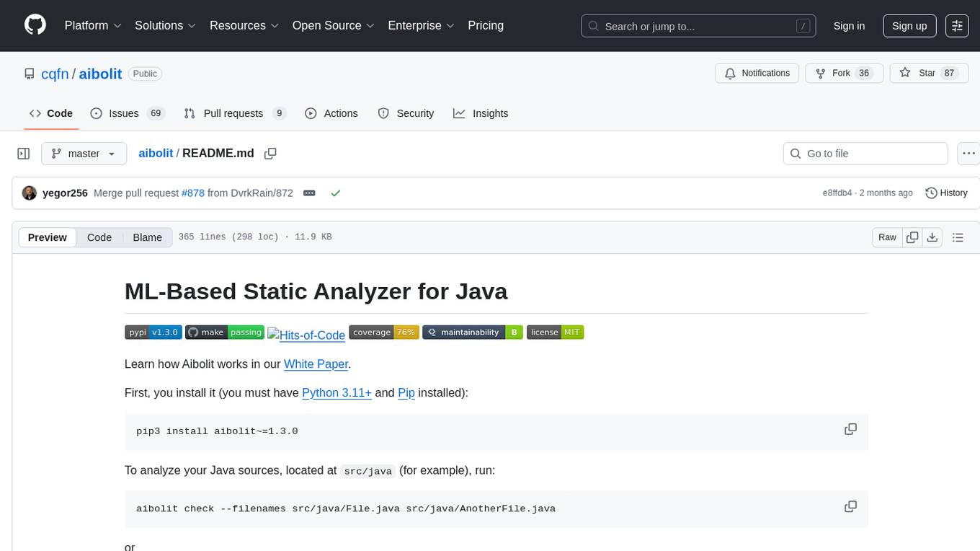Open the make passing badge

[x=225, y=332]
